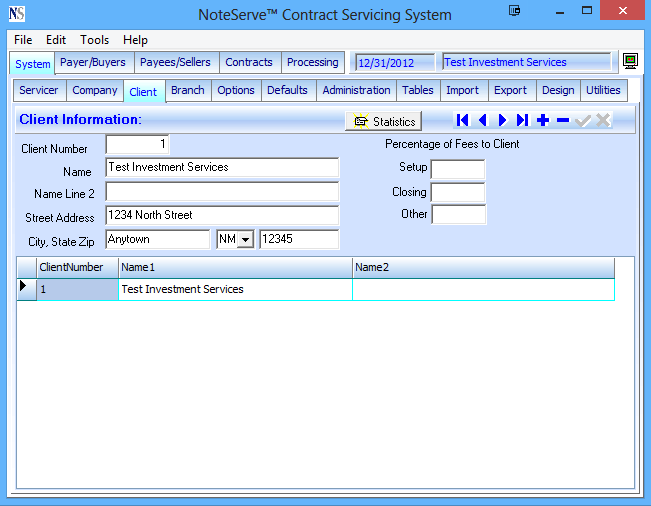651x506 pixels.
Task: Expand the state dropdown showing NM
Action: pyautogui.click(x=245, y=241)
